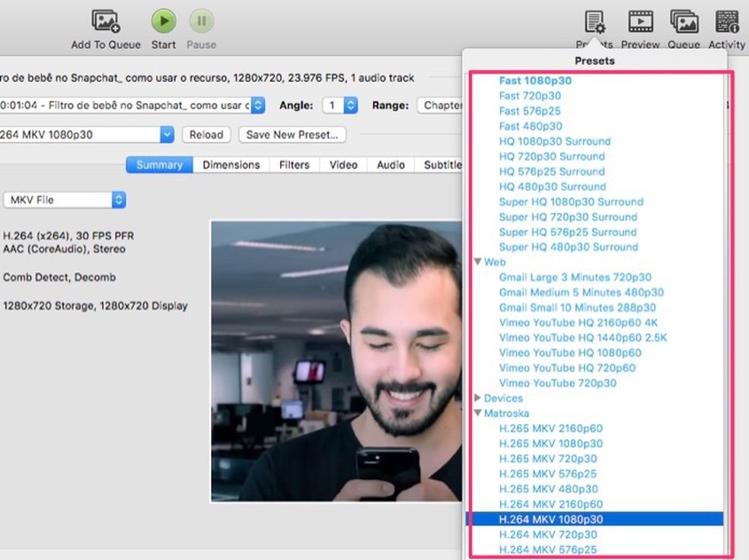Click the video preview thumbnail

[336, 361]
